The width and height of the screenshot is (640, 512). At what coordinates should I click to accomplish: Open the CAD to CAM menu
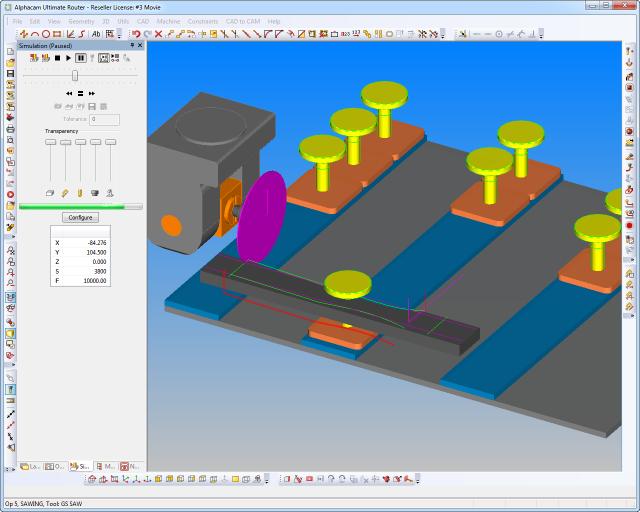pos(243,21)
